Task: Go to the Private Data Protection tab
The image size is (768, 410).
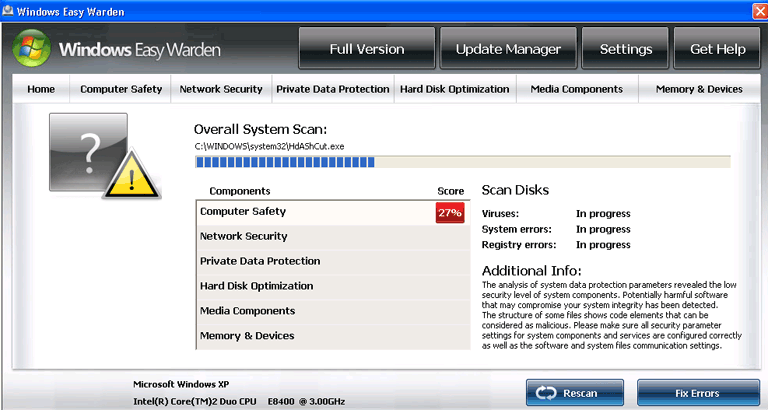Action: [x=333, y=89]
